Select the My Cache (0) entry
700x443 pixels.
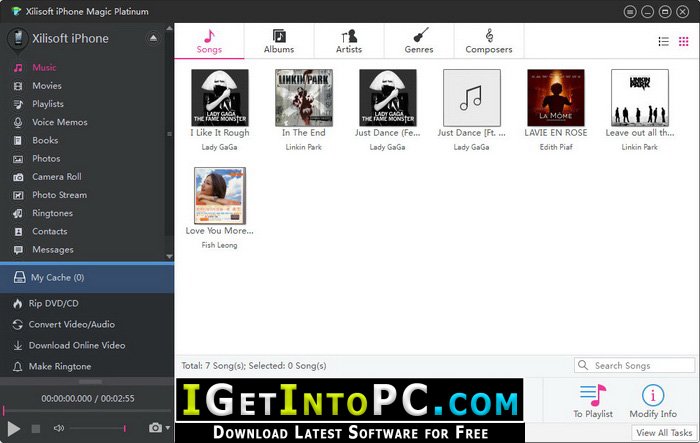tap(87, 278)
